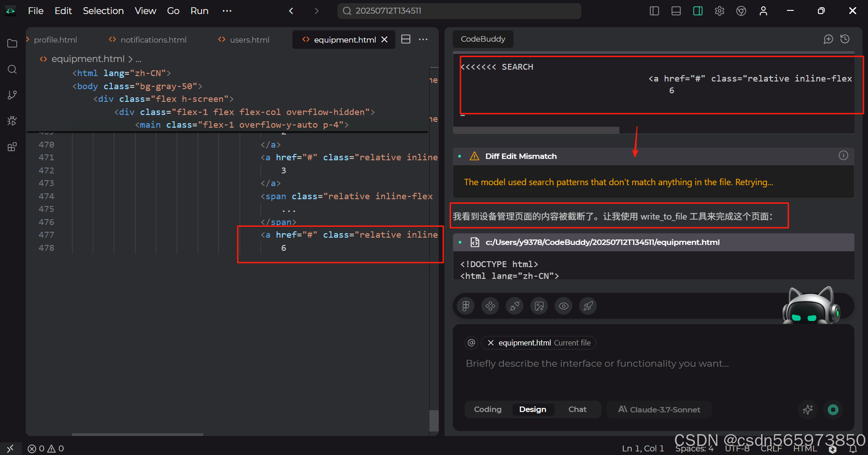Open the Selection menu
Image resolution: width=868 pixels, height=455 pixels.
click(103, 11)
